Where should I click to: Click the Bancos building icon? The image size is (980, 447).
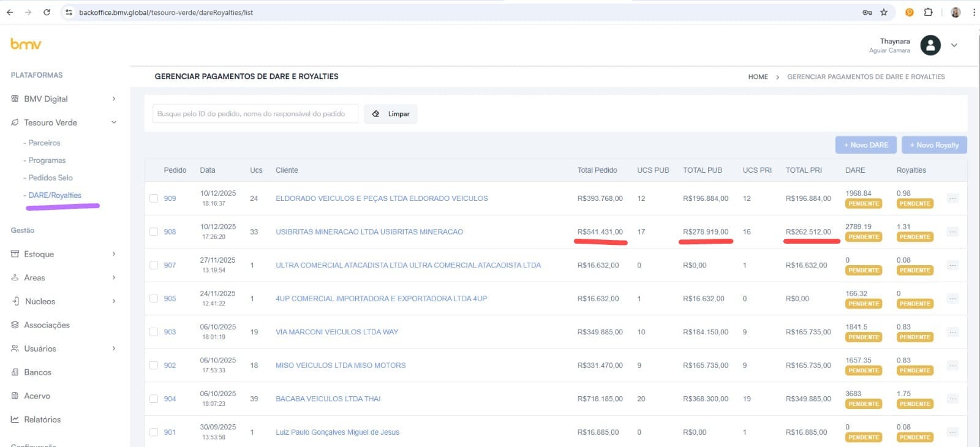pos(15,372)
